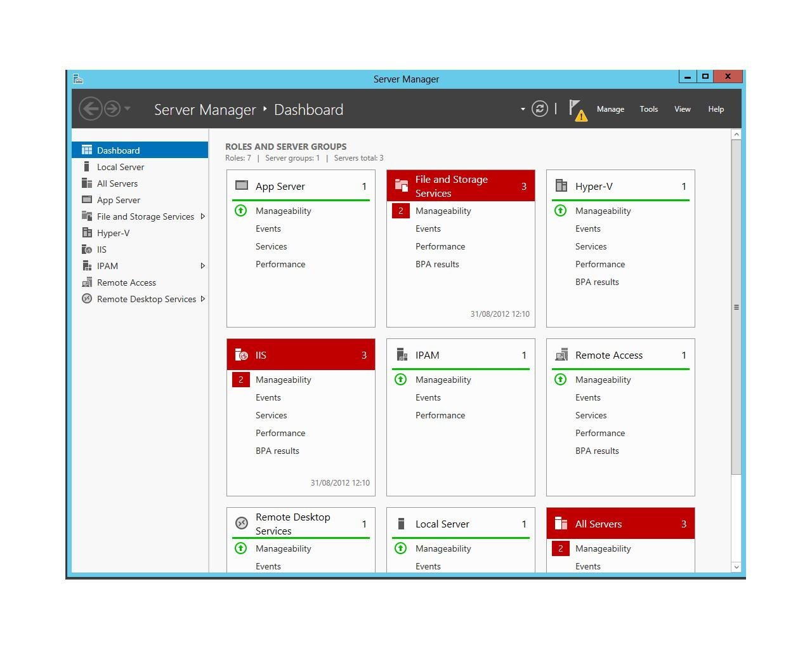
Task: Click the scrollbar down arrow
Action: pos(736,567)
